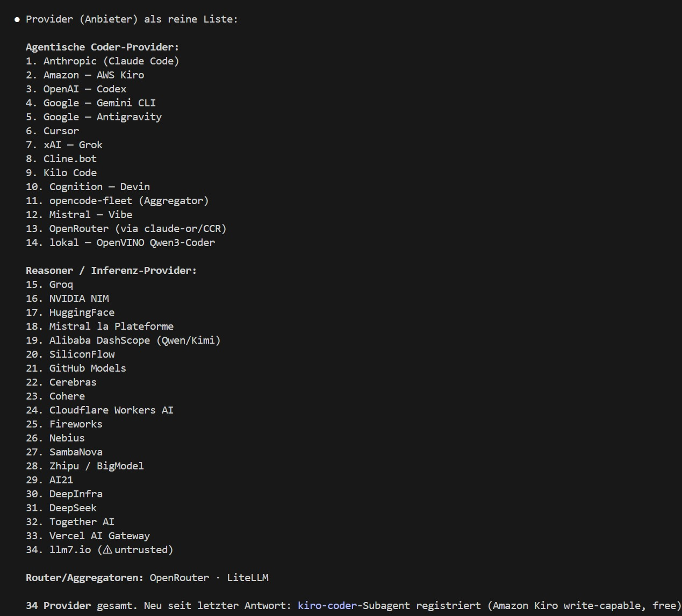Select list entry 'OpenRouter (via claude-or/CCR)'
Image resolution: width=682 pixels, height=616 pixels.
coord(138,228)
